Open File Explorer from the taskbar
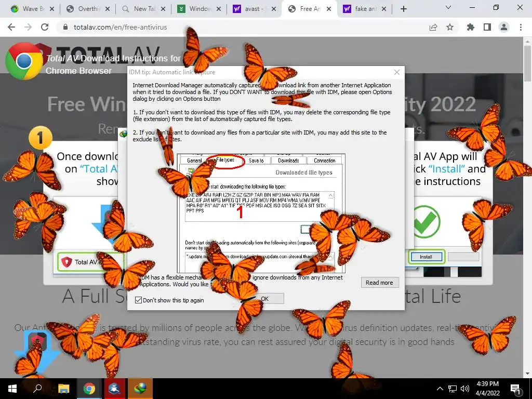This screenshot has width=532, height=399. pos(63,389)
